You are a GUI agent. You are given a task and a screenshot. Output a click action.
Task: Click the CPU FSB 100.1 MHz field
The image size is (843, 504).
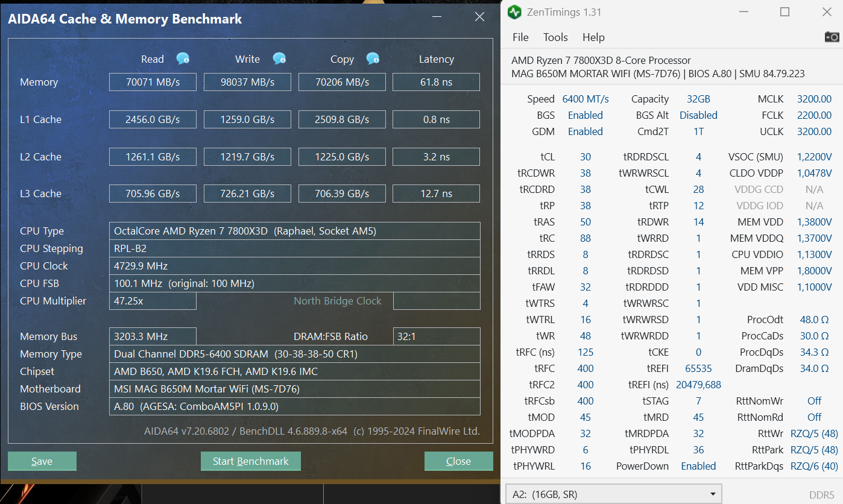[x=295, y=283]
